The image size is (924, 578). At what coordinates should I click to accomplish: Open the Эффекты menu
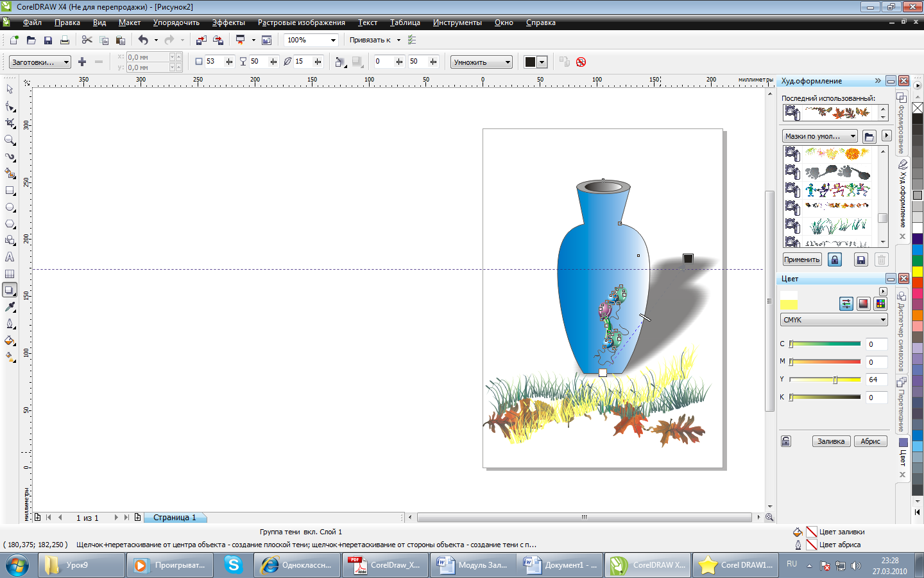228,22
